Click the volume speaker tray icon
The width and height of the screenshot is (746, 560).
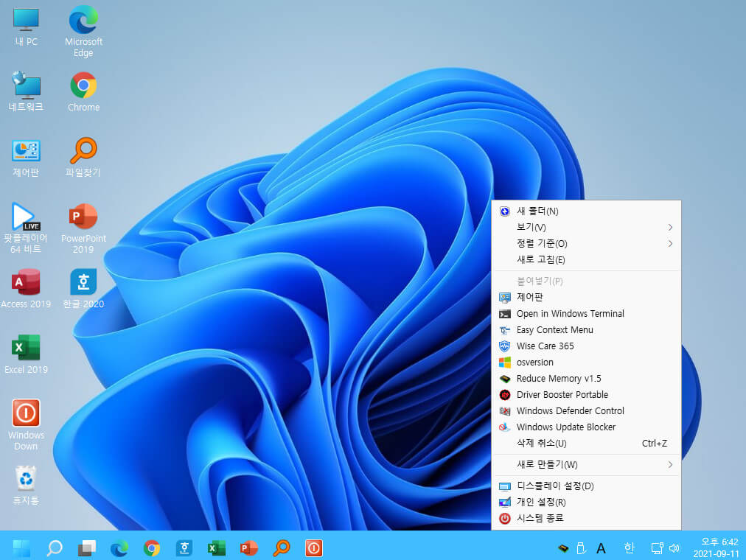click(x=674, y=549)
